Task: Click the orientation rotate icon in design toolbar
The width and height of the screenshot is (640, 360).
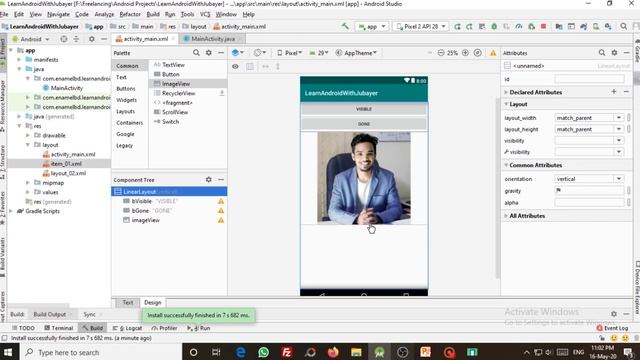Action: (260, 53)
